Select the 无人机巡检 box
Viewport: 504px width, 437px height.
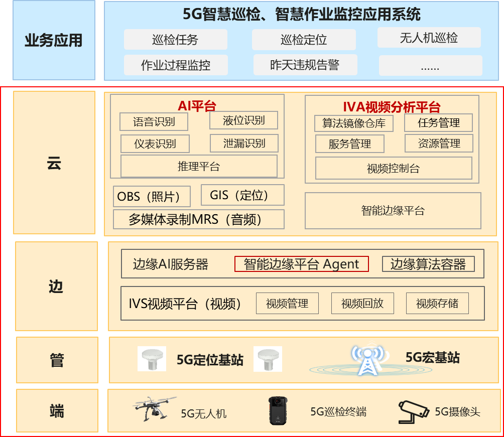429,38
